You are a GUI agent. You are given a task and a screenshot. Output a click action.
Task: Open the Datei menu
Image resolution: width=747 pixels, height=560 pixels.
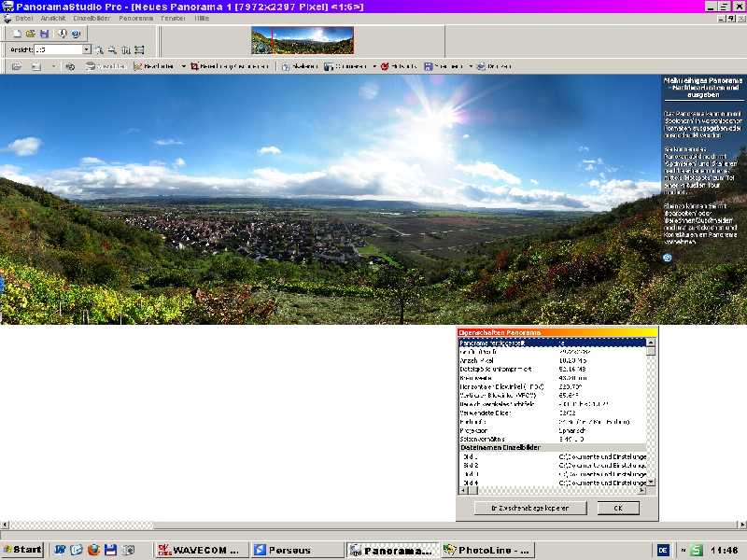pyautogui.click(x=23, y=18)
